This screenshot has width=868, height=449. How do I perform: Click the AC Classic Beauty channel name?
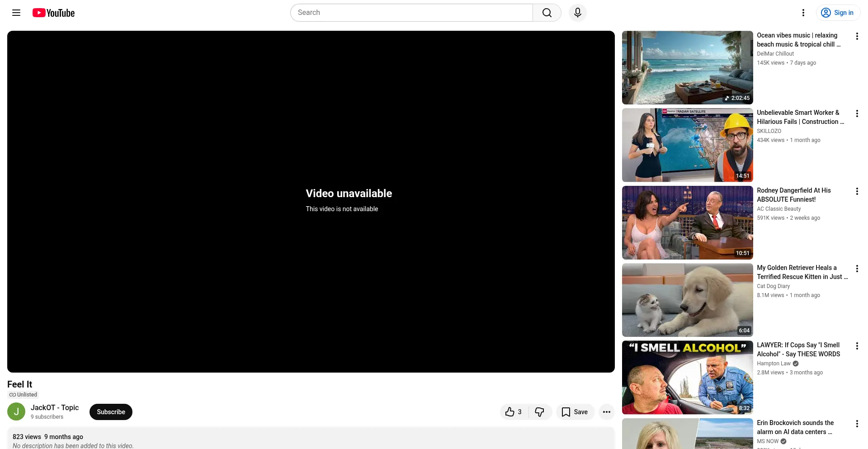(779, 209)
